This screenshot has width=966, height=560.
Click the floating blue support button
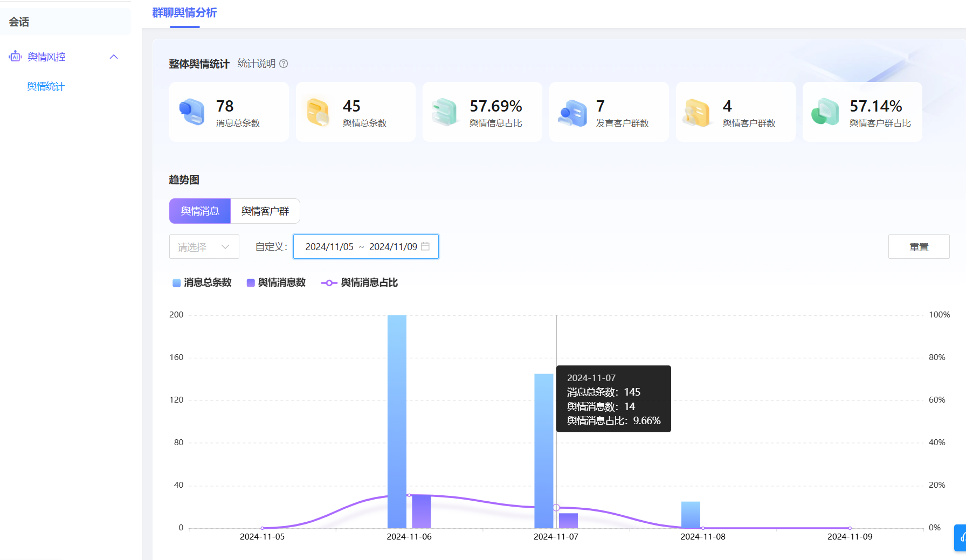click(x=961, y=537)
